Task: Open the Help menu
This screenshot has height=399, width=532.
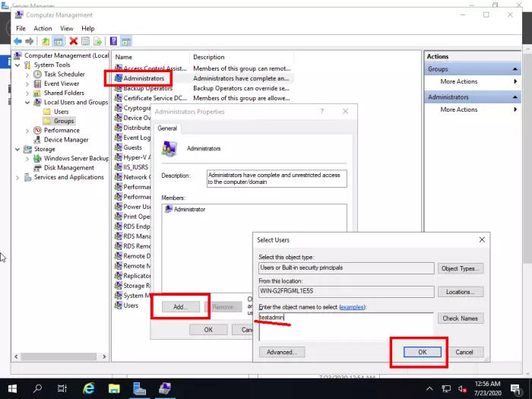Action: pos(88,29)
